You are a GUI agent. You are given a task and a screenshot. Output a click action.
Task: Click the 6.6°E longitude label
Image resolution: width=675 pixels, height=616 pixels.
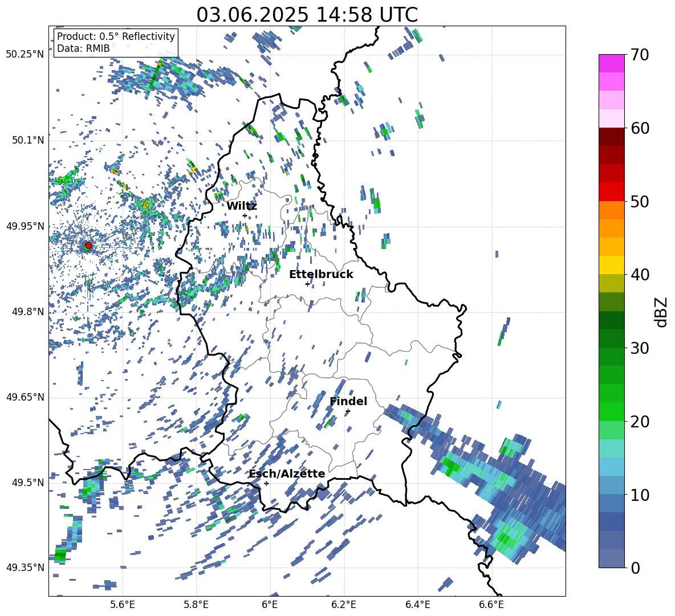pyautogui.click(x=491, y=605)
